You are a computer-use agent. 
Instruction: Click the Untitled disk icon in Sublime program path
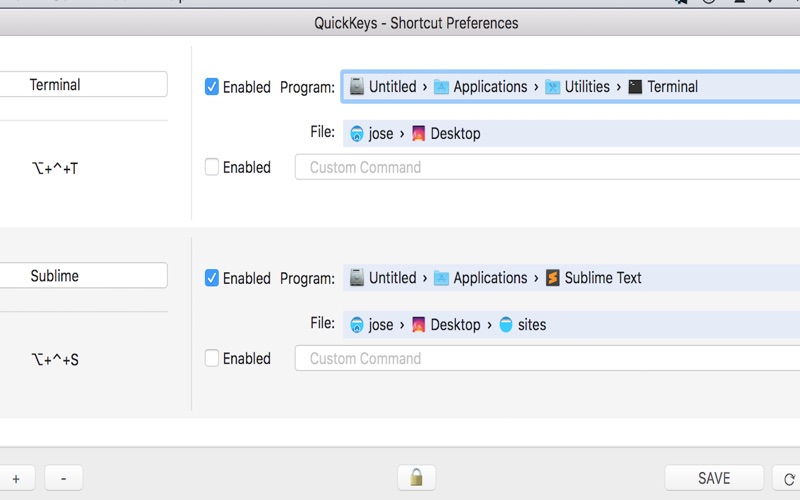[357, 278]
